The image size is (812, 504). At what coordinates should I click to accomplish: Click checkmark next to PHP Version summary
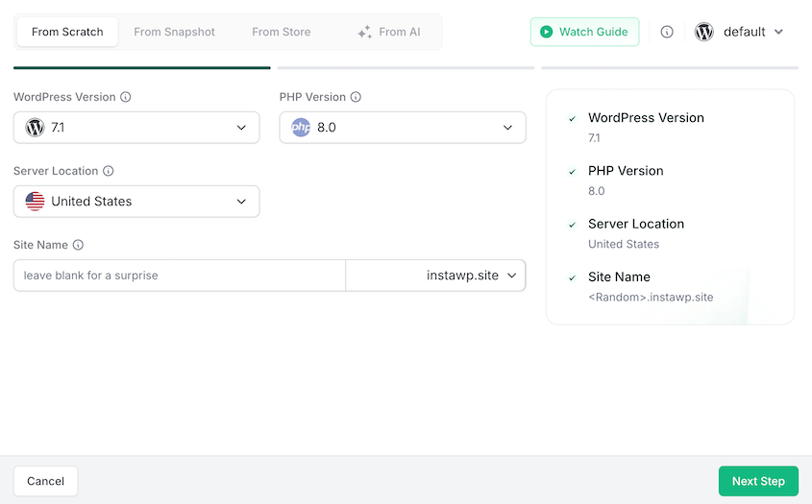tap(572, 172)
